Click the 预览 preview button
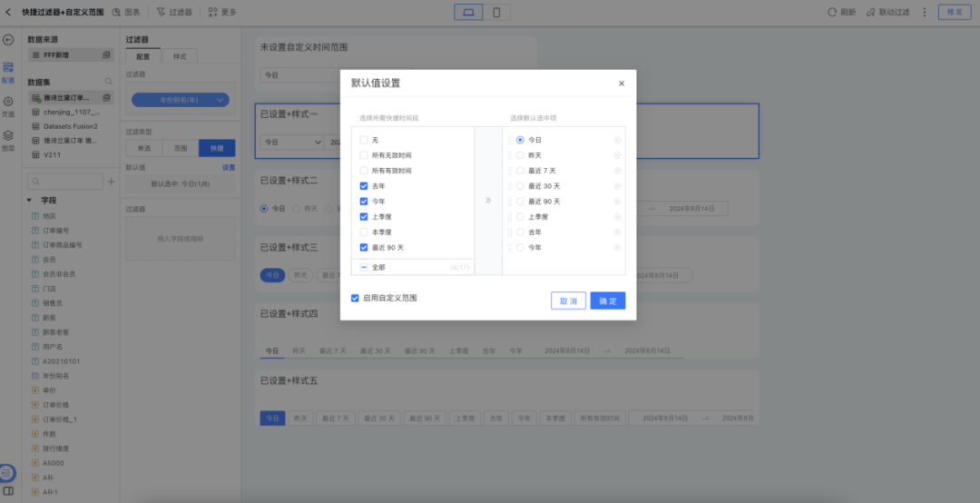 [955, 12]
